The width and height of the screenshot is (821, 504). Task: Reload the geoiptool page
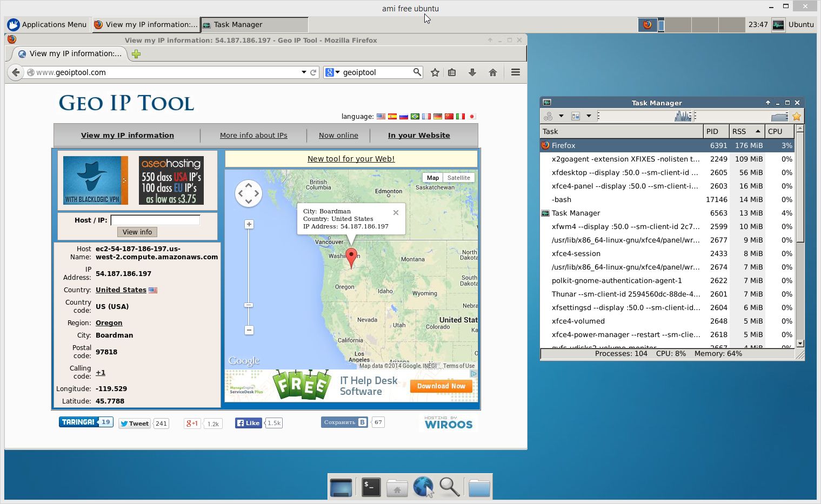coord(313,72)
